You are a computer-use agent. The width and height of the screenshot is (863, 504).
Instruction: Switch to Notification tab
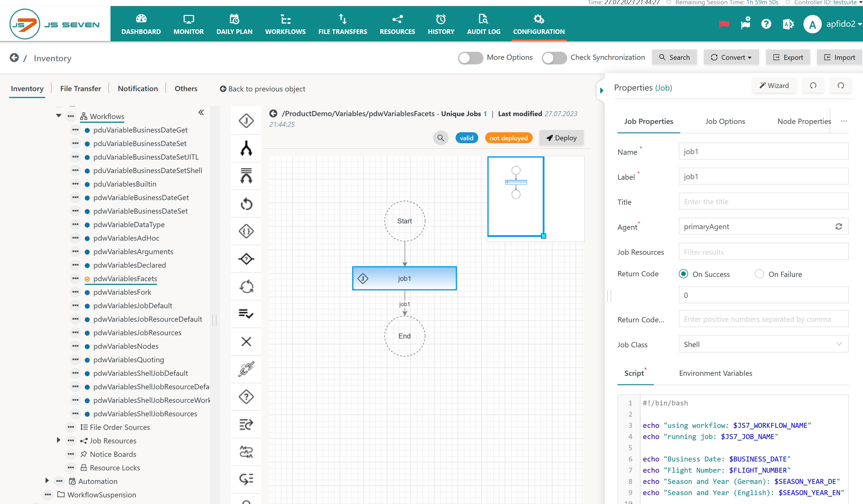pos(138,88)
